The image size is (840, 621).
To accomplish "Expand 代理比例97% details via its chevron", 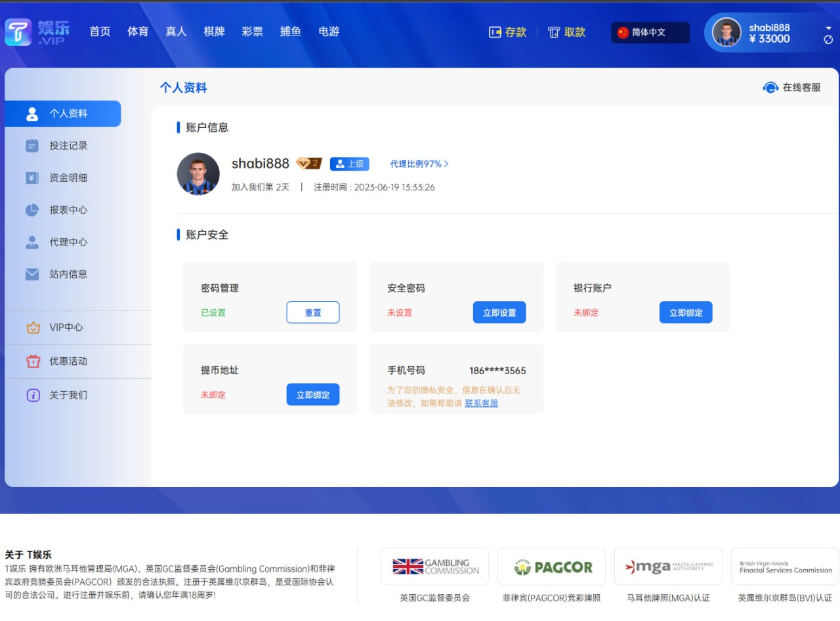I will tap(446, 164).
